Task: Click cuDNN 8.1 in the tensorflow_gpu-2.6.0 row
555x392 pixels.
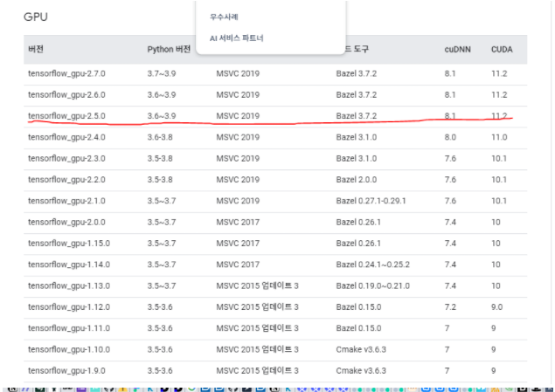Action: pos(450,95)
